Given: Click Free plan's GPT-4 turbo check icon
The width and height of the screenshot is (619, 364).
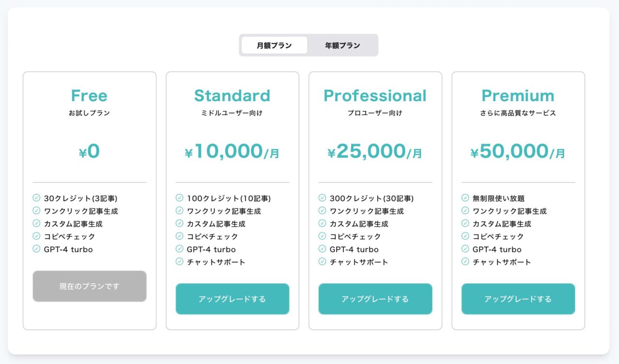Looking at the screenshot, I should [x=36, y=249].
